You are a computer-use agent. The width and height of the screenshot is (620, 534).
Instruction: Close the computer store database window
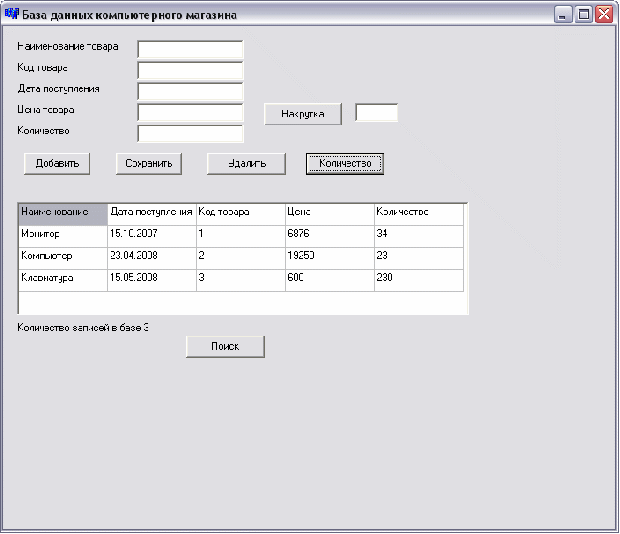tap(604, 14)
